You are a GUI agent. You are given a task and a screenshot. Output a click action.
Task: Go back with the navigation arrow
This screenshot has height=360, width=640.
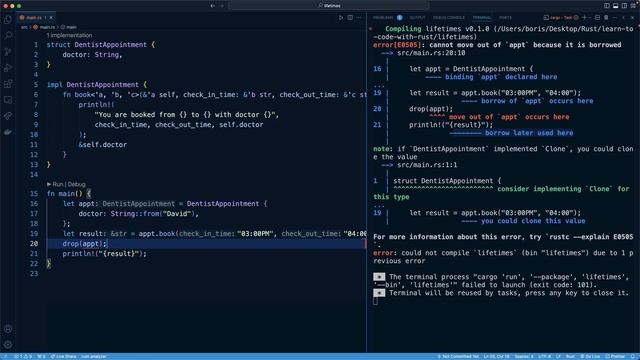click(213, 6)
